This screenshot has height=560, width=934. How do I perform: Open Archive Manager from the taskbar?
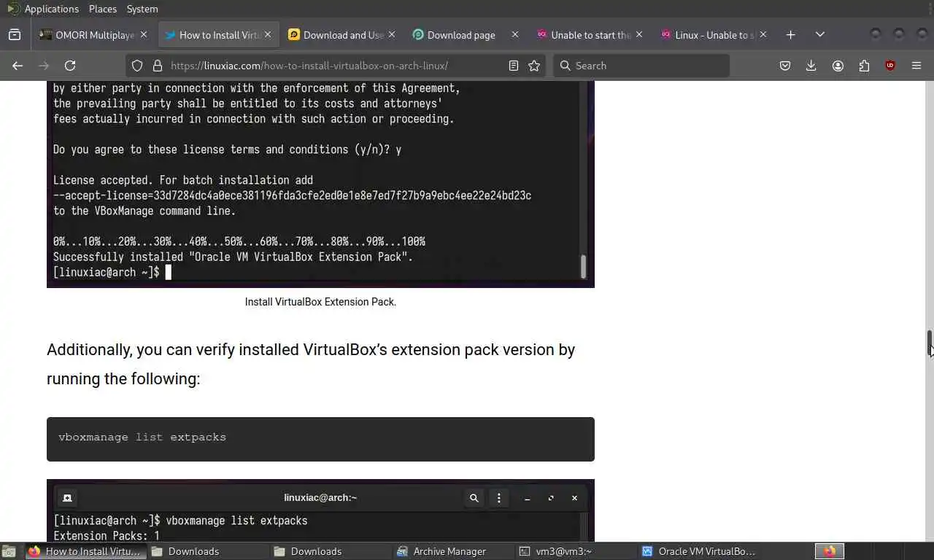click(453, 551)
